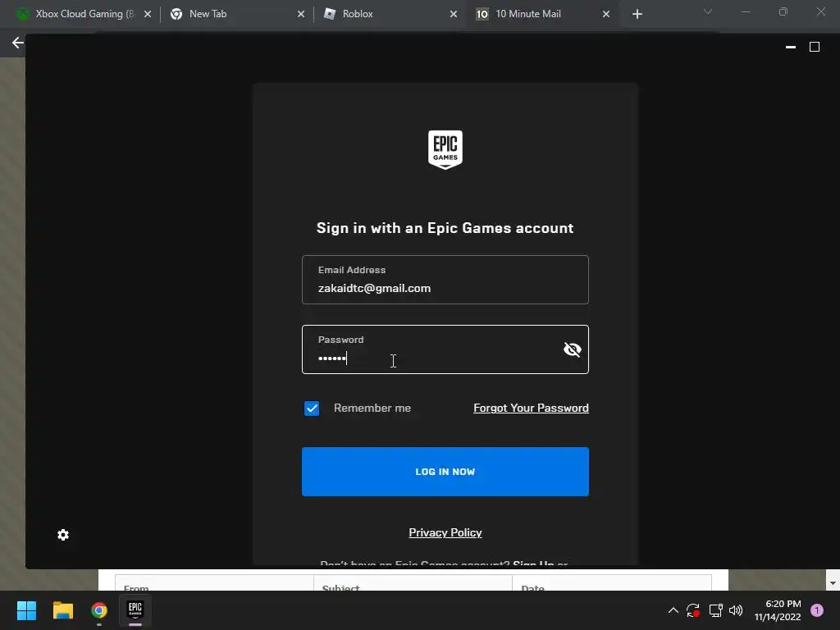Close the 10 Minute Mail tab
Screen dimensions: 840x630
coord(606,14)
